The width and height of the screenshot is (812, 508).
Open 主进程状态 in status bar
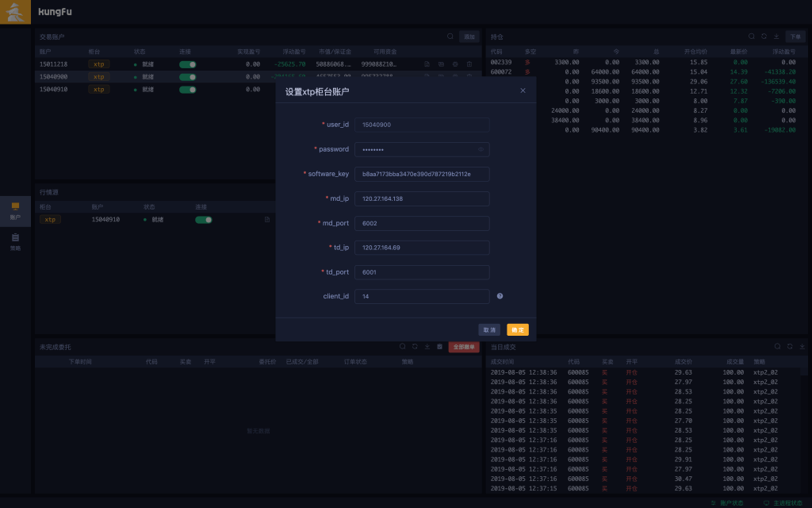[783, 502]
